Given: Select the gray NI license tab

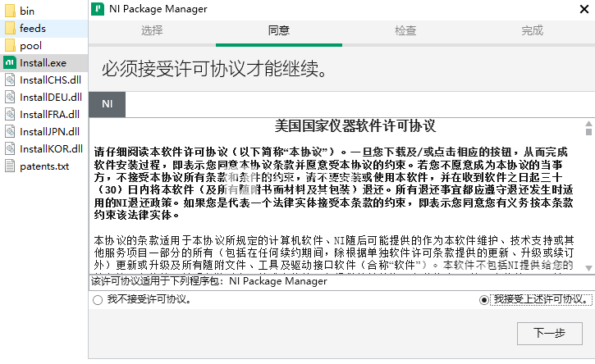Looking at the screenshot, I should click(x=108, y=104).
